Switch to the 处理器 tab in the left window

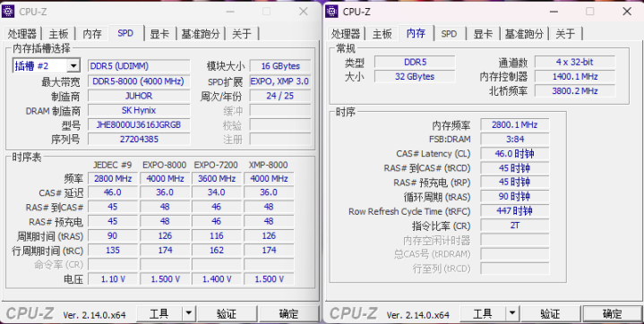click(x=22, y=34)
